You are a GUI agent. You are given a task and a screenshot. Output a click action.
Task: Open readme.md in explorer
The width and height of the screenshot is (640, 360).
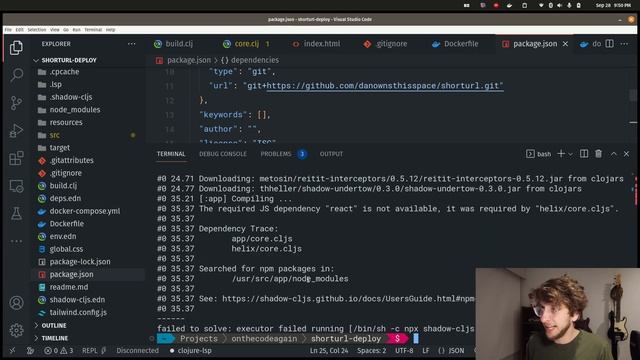pyautogui.click(x=69, y=287)
